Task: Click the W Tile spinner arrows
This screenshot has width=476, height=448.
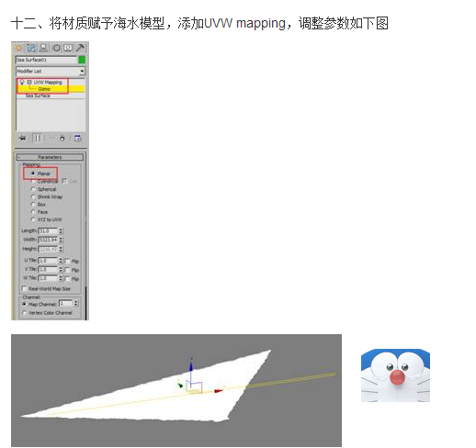Action: pos(61,278)
